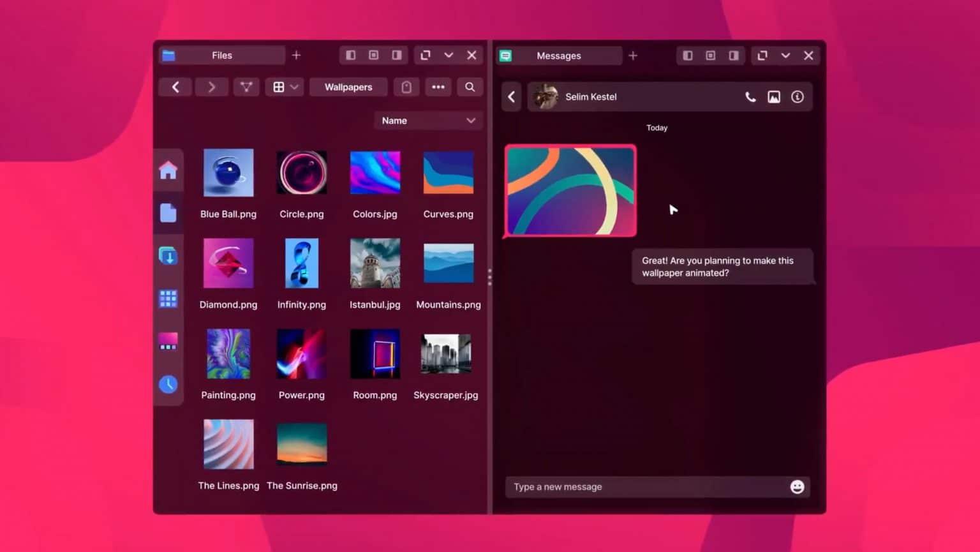Collapse the Messages window via its chevron
The width and height of the screenshot is (980, 552).
coord(785,56)
